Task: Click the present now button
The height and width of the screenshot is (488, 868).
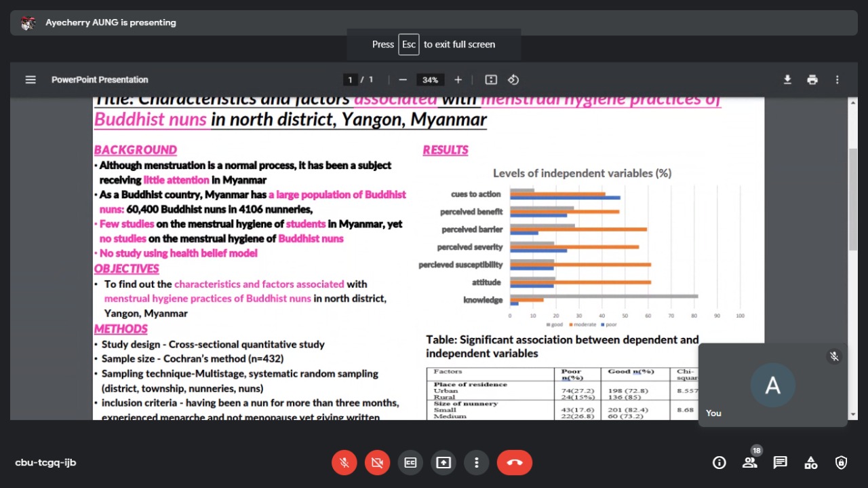Action: click(x=443, y=462)
